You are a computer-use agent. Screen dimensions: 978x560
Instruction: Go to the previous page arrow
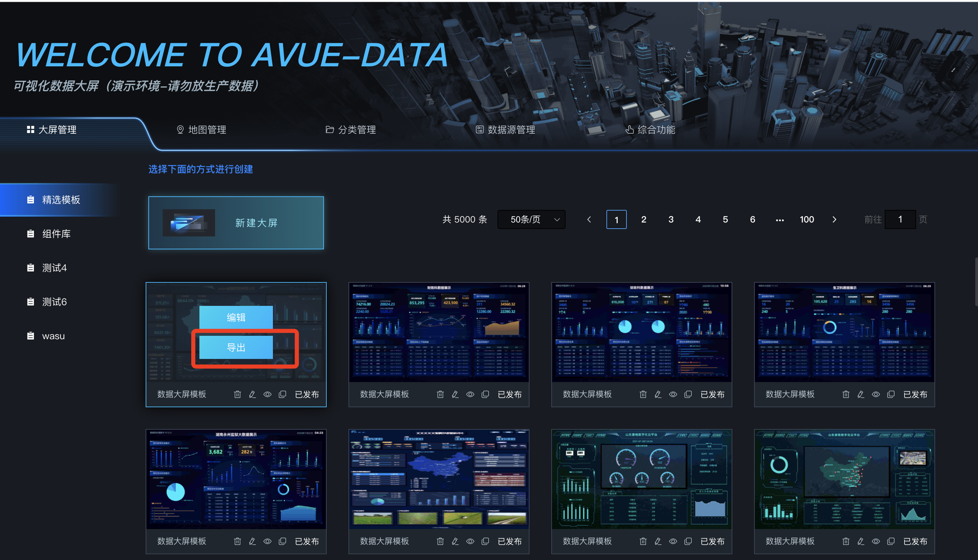point(589,219)
